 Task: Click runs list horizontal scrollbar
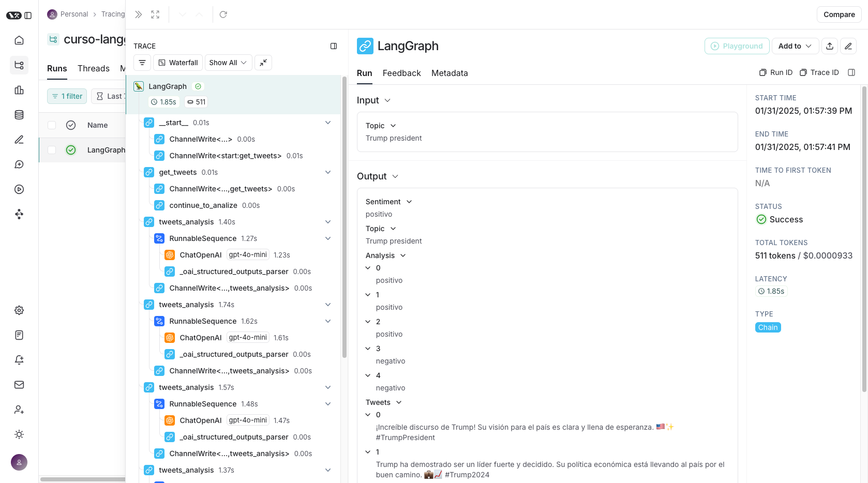point(83,479)
